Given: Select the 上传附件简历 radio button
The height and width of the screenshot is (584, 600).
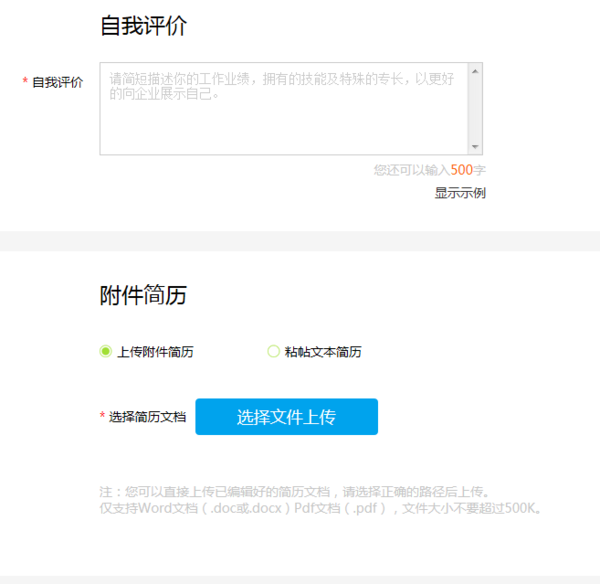Looking at the screenshot, I should pos(105,352).
